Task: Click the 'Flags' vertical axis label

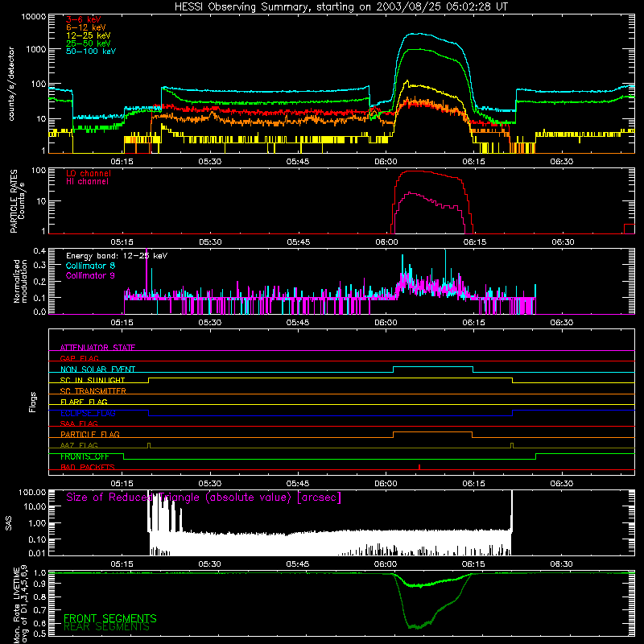Action: [x=33, y=402]
